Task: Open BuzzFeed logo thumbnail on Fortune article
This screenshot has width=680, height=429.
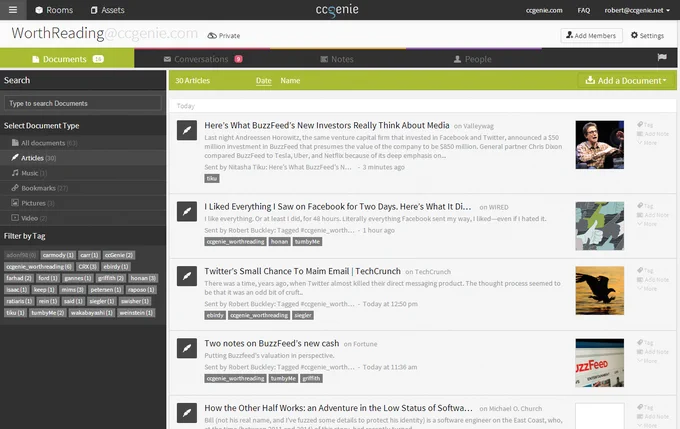Action: [x=599, y=363]
